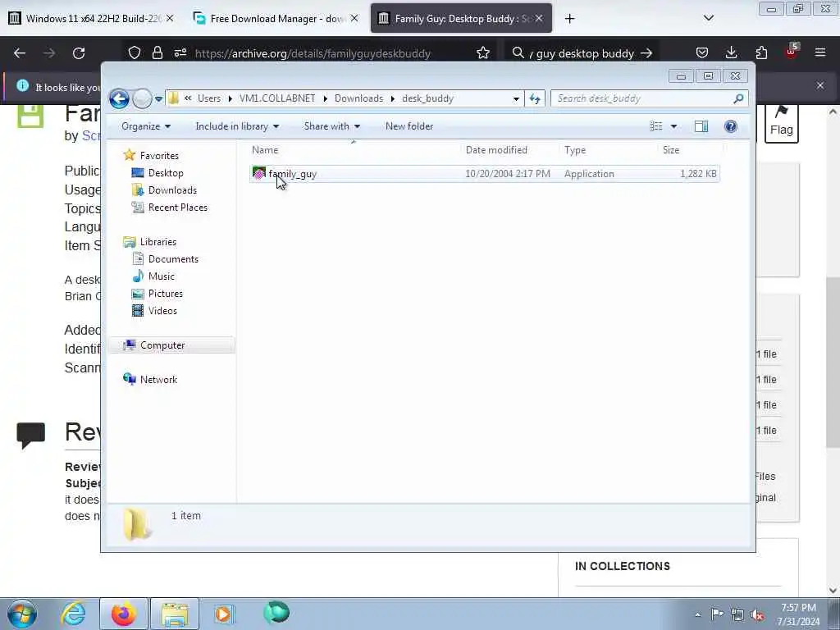Close the Family Guy Desktop Buddy tab
The width and height of the screenshot is (840, 630).
pos(539,19)
